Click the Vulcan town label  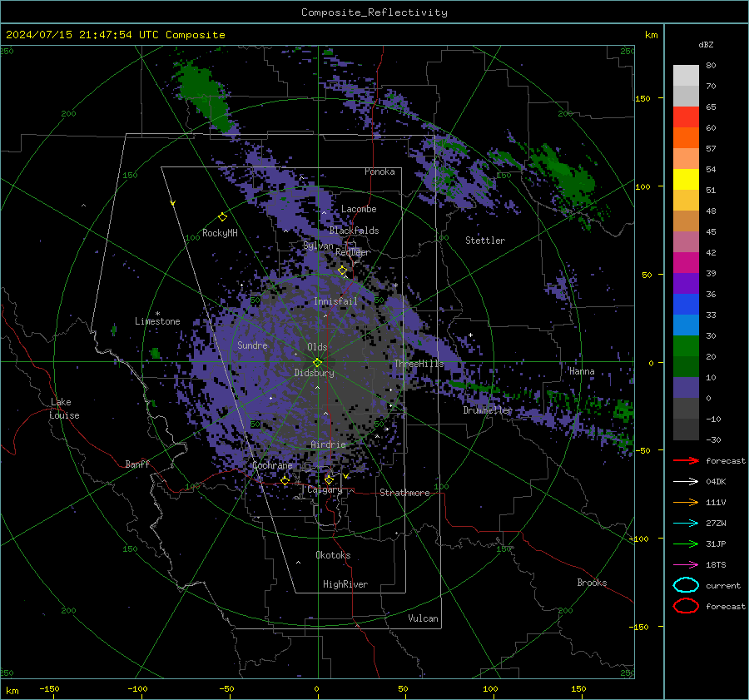point(423,618)
